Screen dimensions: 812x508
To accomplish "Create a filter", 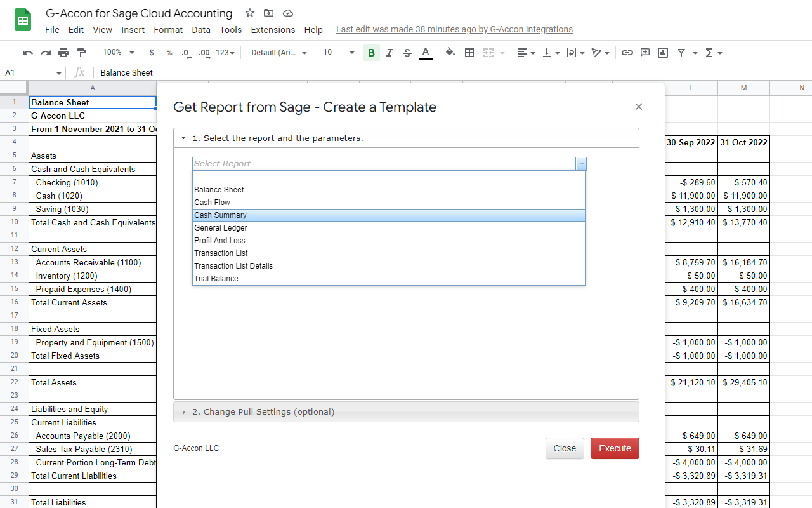I will (681, 53).
